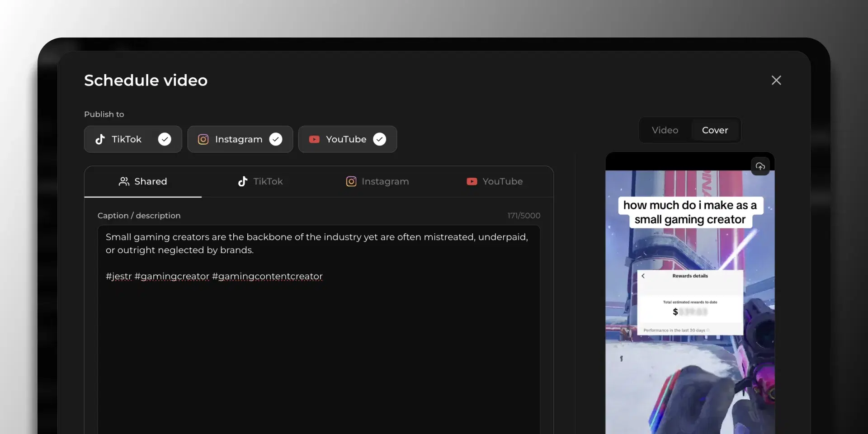Click the Schedule video heading
The width and height of the screenshot is (868, 434).
[146, 80]
